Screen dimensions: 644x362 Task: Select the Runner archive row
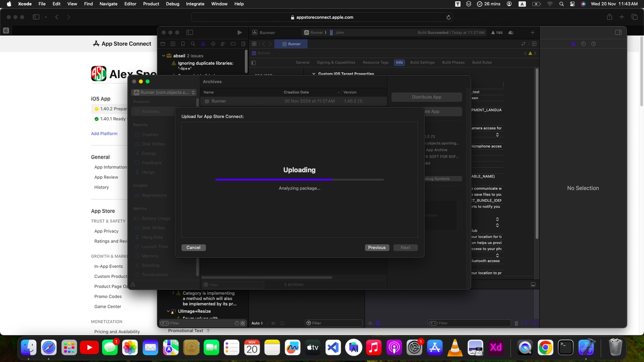pos(293,101)
